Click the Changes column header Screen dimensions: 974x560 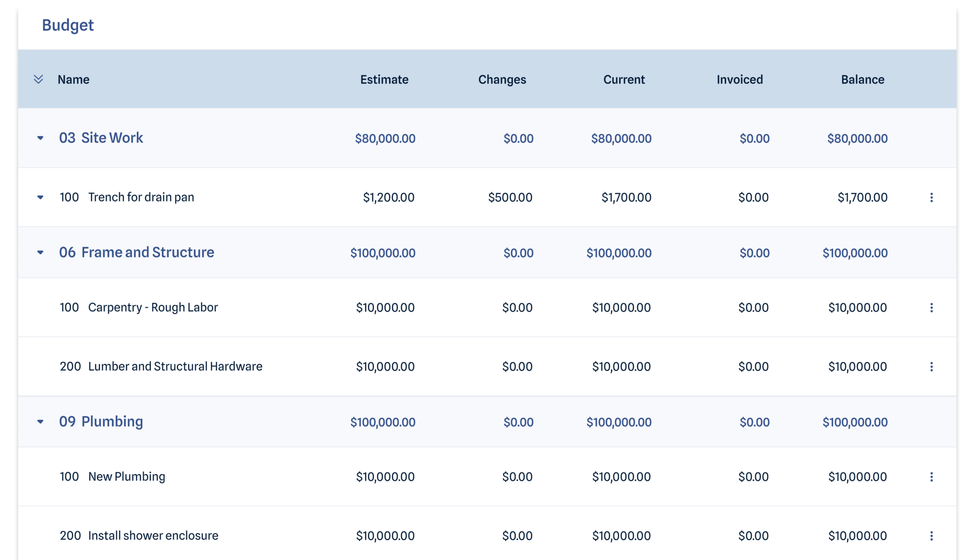[x=502, y=79]
